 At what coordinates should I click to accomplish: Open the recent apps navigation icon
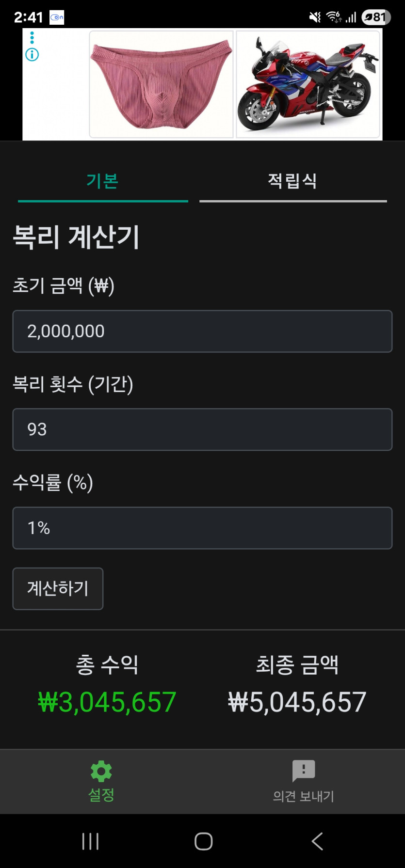pyautogui.click(x=91, y=841)
